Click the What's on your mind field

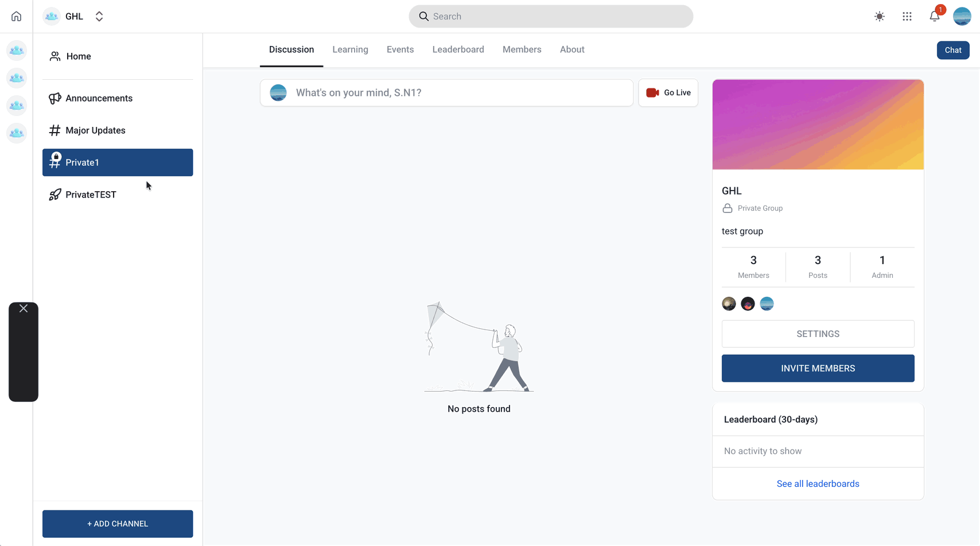coord(446,93)
